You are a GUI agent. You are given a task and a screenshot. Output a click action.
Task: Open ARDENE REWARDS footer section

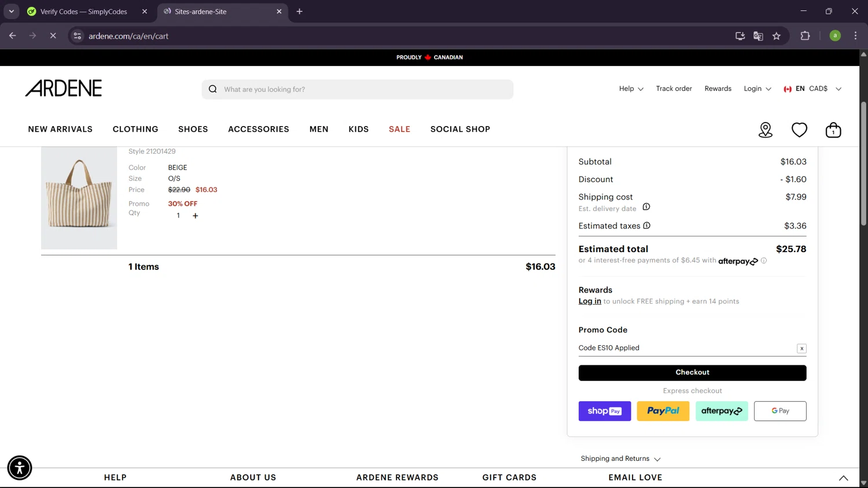pos(397,478)
